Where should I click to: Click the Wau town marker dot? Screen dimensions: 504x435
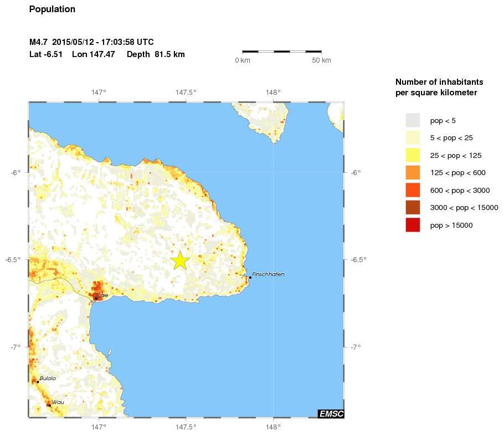50,405
